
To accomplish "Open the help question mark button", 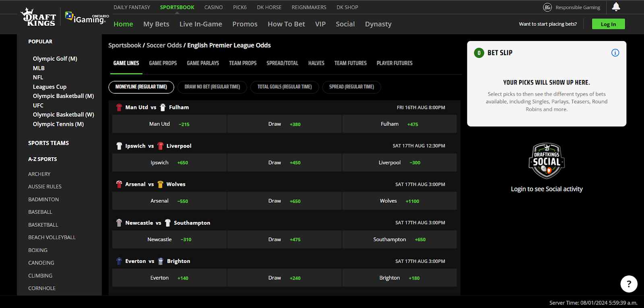I will coord(629,284).
